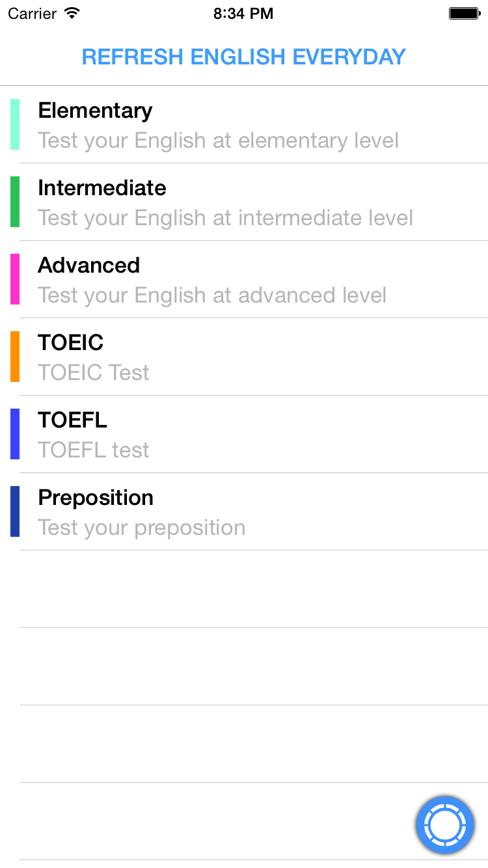Open the Preposition test category
This screenshot has height=868, width=488.
coord(244,511)
